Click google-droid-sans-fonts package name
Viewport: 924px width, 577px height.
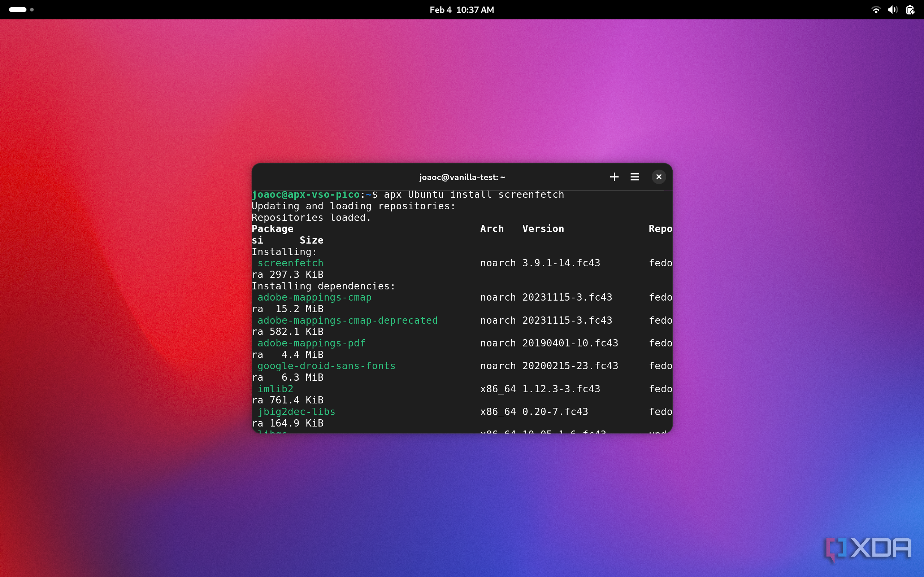coord(326,366)
